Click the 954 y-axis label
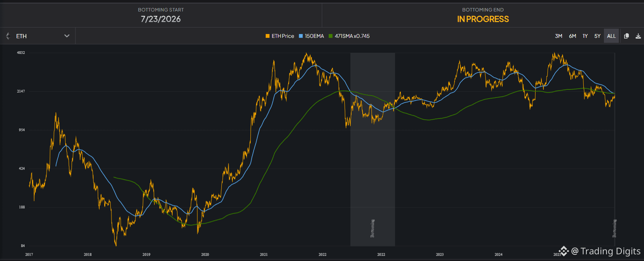This screenshot has height=261, width=644. [22, 130]
